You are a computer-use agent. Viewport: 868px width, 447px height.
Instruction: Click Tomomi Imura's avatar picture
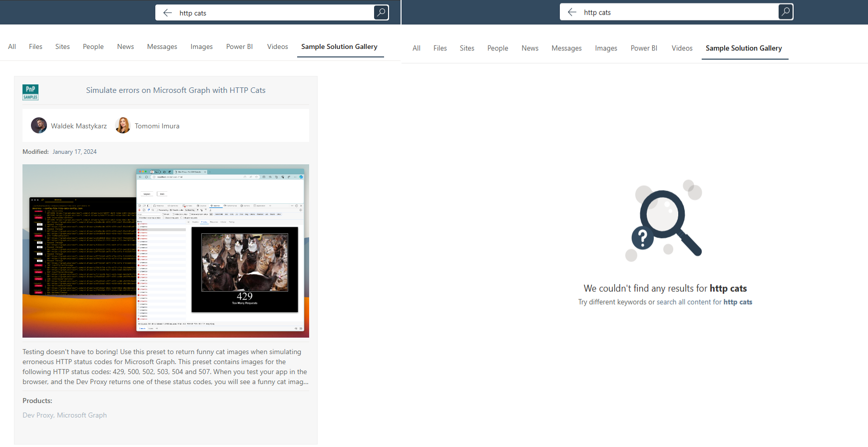pos(123,125)
